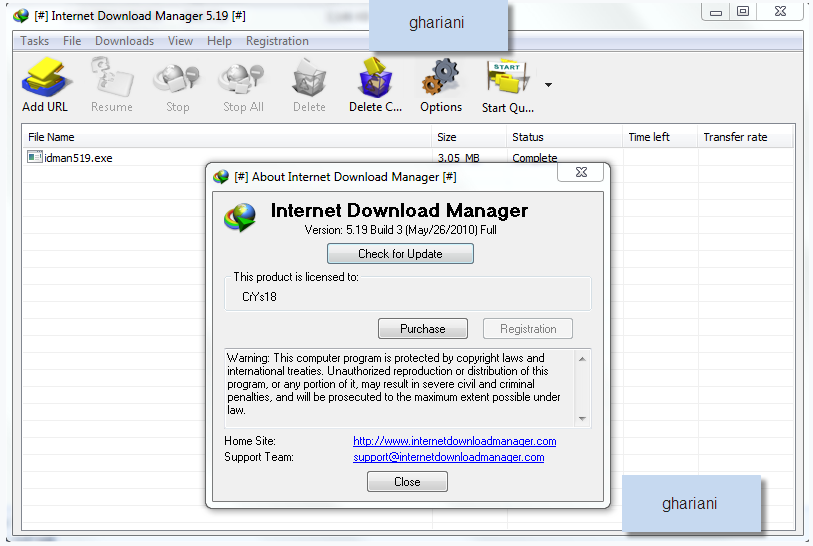
Task: Click the Stop All toolbar icon
Action: (x=243, y=80)
